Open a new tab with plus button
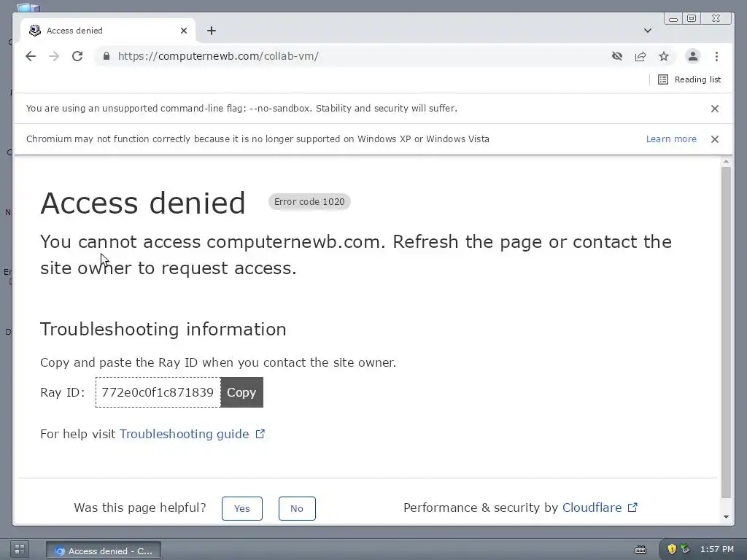 [x=212, y=31]
